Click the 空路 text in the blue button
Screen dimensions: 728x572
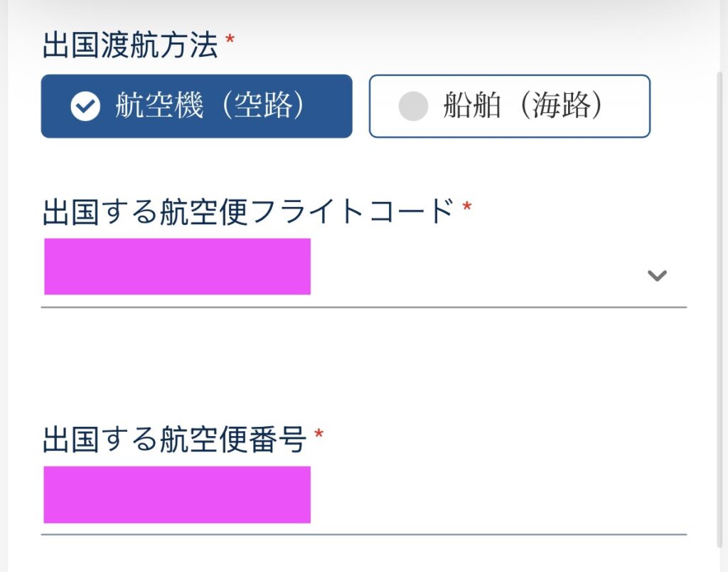pos(263,105)
